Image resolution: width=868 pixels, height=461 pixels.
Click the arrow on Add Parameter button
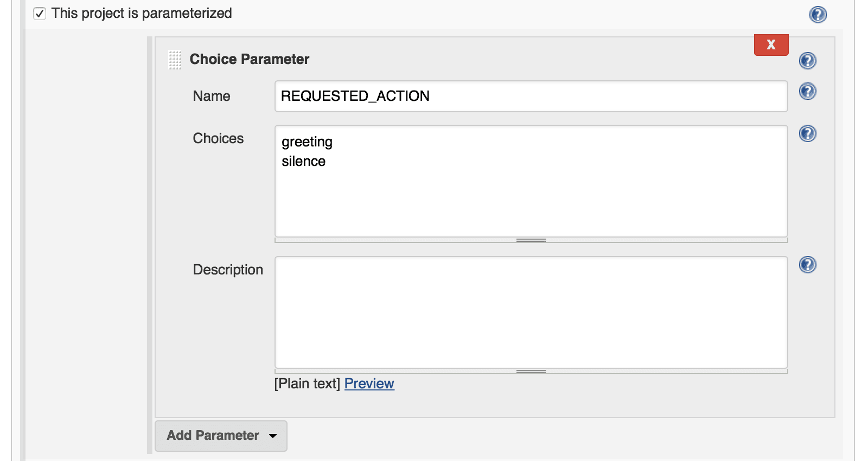273,436
